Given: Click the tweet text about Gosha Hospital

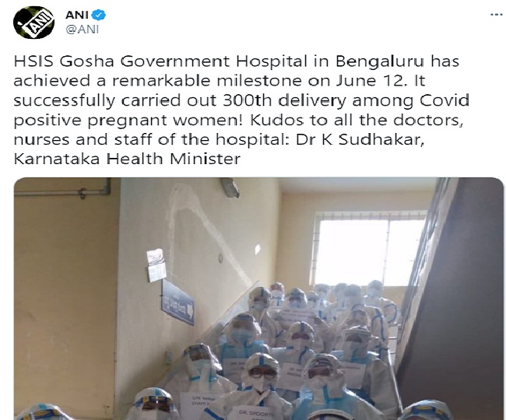Looking at the screenshot, I should tap(241, 110).
